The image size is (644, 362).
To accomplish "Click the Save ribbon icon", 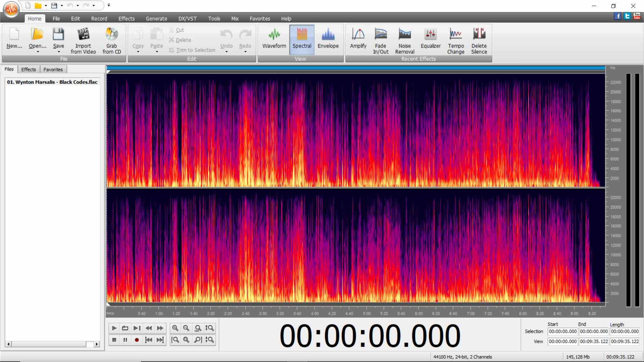I will pos(58,35).
